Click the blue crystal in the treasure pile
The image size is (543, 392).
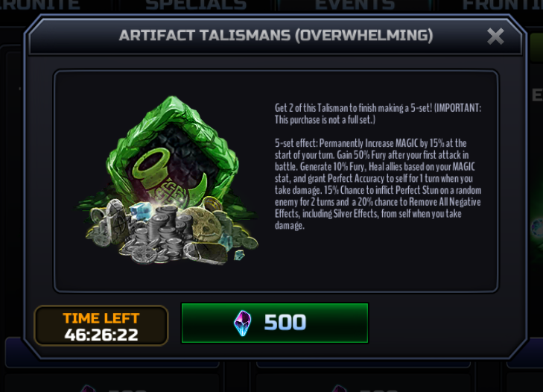[142, 210]
